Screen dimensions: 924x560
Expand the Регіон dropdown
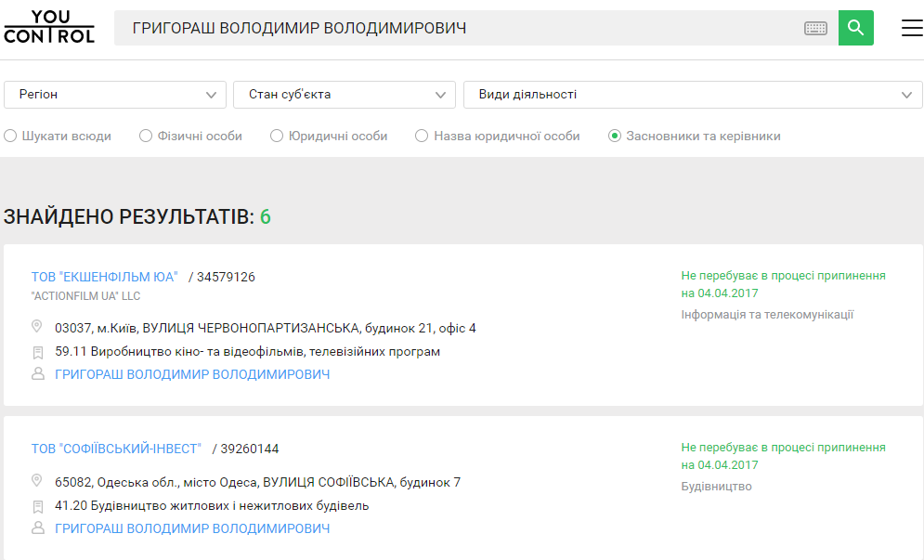click(115, 95)
